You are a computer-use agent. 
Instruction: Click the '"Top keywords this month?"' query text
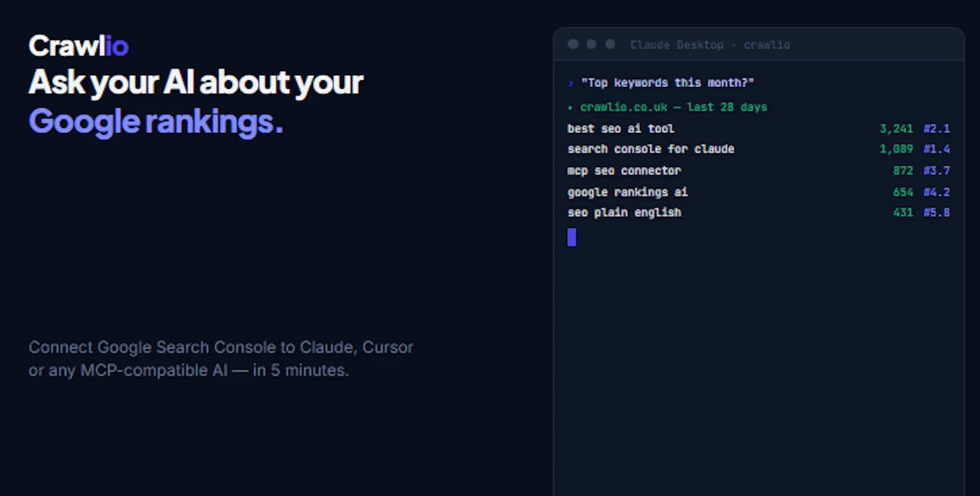[667, 83]
